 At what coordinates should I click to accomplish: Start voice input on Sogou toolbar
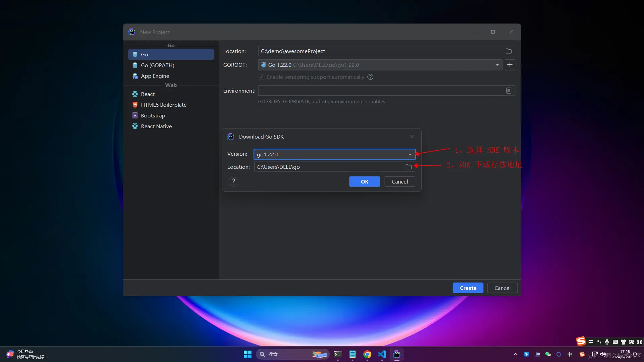pyautogui.click(x=607, y=342)
